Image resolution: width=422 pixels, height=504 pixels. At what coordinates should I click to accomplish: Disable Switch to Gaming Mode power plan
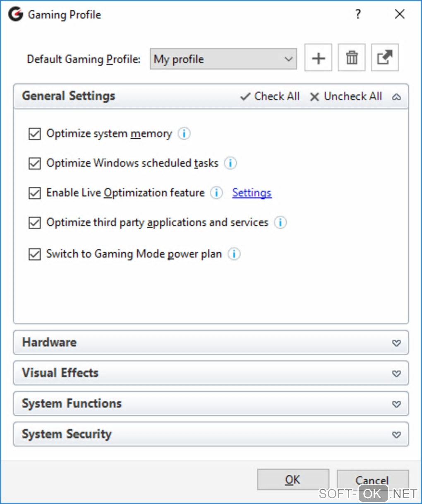[x=35, y=254]
